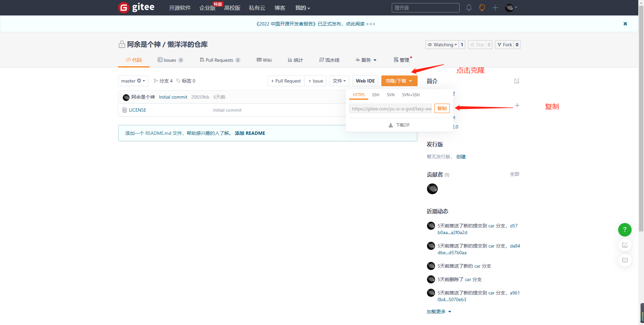Open the master branch dropdown
This screenshot has height=325, width=644.
coord(133,81)
